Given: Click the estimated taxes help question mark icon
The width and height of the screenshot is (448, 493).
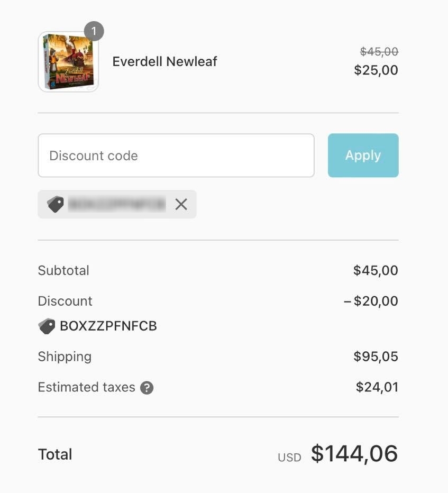Looking at the screenshot, I should coord(147,388).
